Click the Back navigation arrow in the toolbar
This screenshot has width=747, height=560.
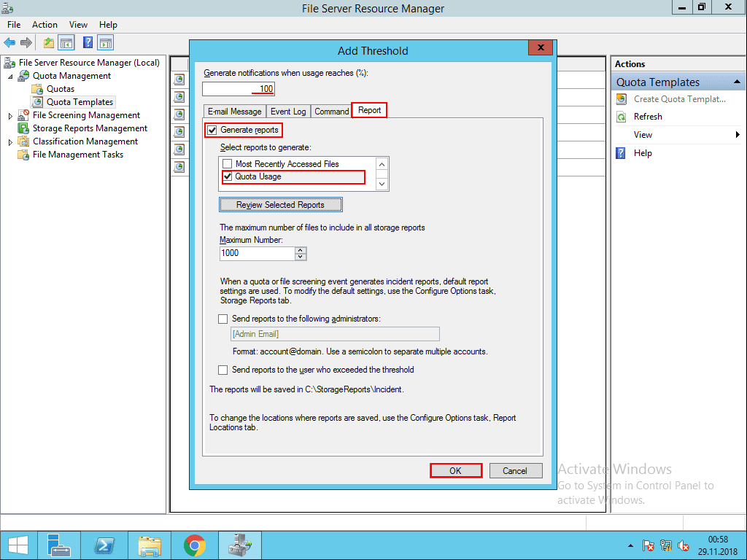tap(9, 42)
